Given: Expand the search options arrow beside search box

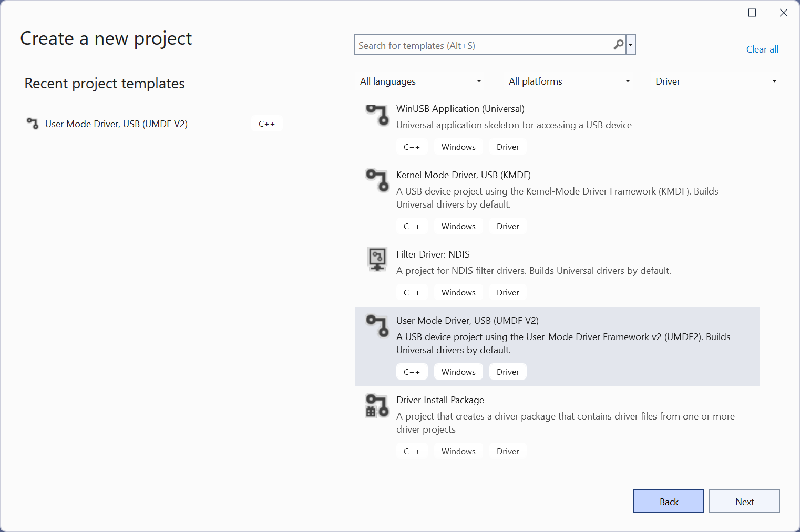Looking at the screenshot, I should (x=631, y=45).
